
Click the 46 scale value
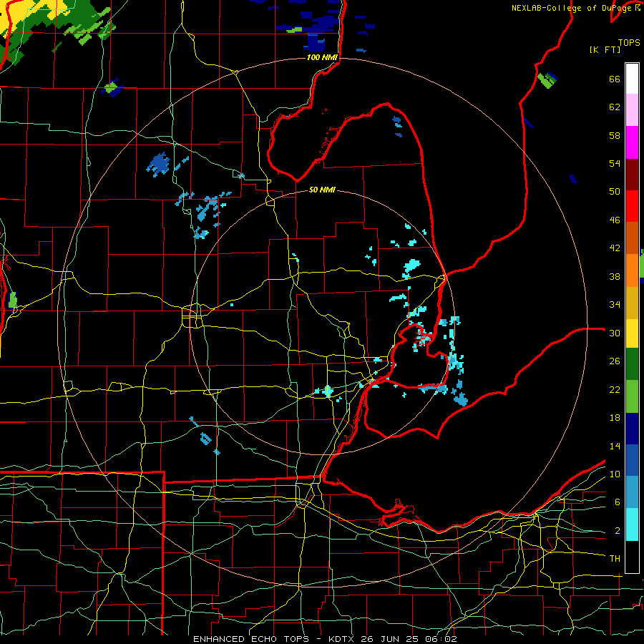615,220
